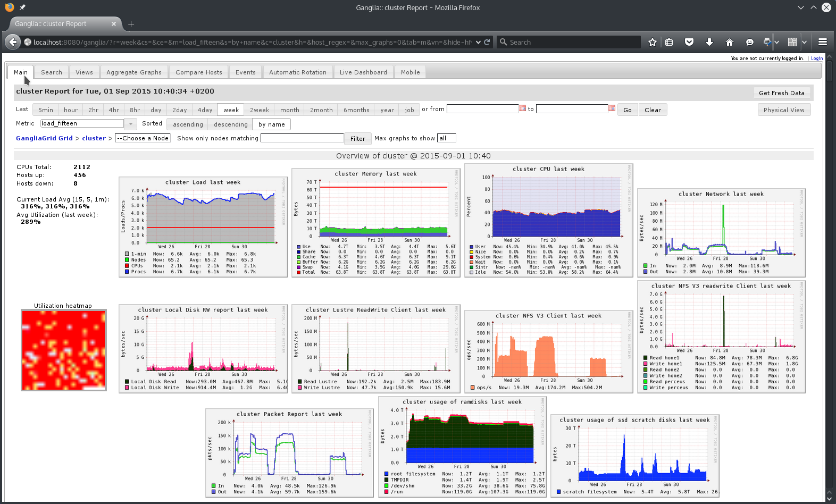Select the Events tab
The height and width of the screenshot is (504, 836).
point(246,72)
